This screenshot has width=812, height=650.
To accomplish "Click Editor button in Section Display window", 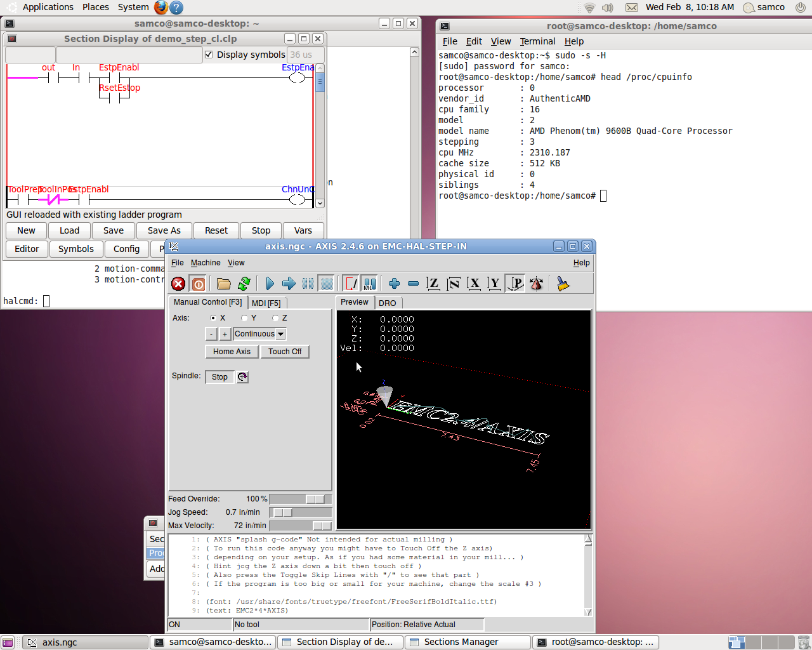I will [x=27, y=249].
